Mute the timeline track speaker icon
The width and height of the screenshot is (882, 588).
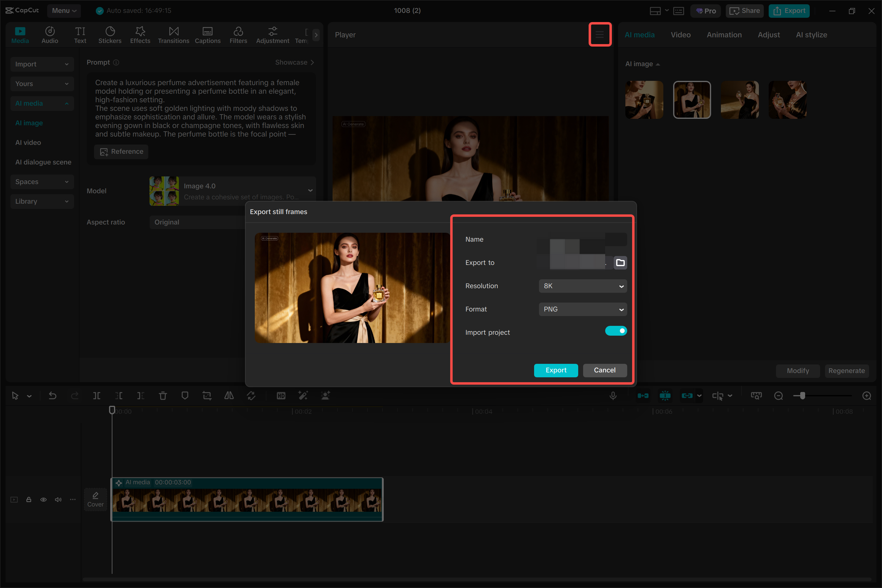click(58, 499)
